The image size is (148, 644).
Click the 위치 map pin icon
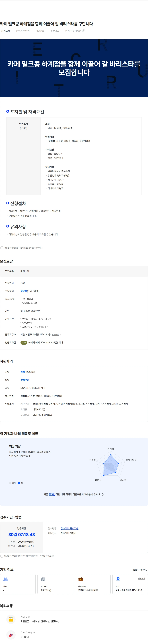[118, 579]
